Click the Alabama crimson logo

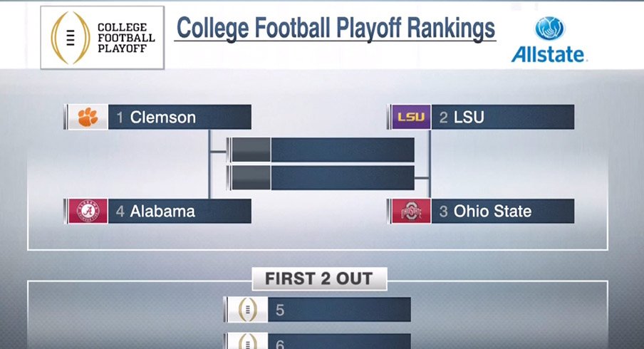pos(88,211)
